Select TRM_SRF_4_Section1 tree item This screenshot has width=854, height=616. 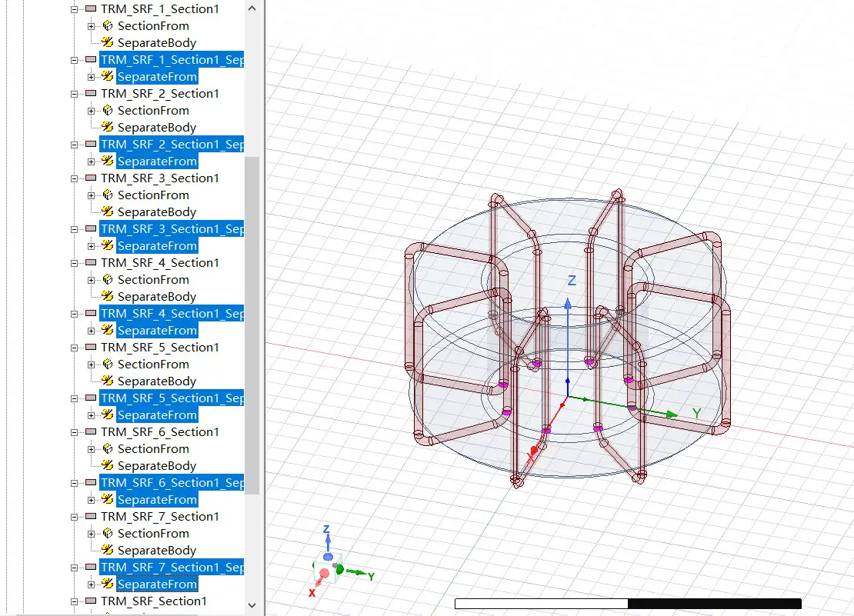pyautogui.click(x=160, y=263)
